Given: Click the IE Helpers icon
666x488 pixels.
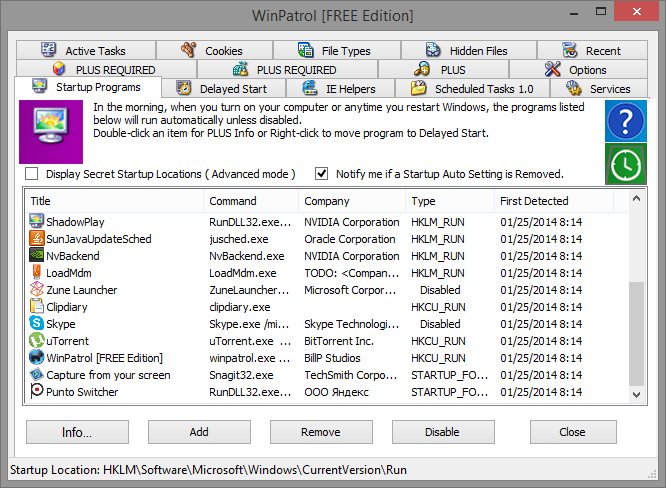Looking at the screenshot, I should 310,88.
